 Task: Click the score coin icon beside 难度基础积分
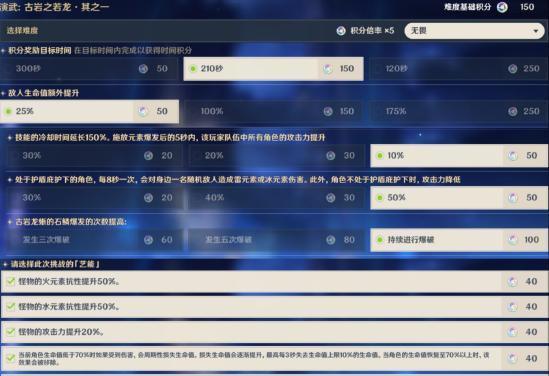502,7
